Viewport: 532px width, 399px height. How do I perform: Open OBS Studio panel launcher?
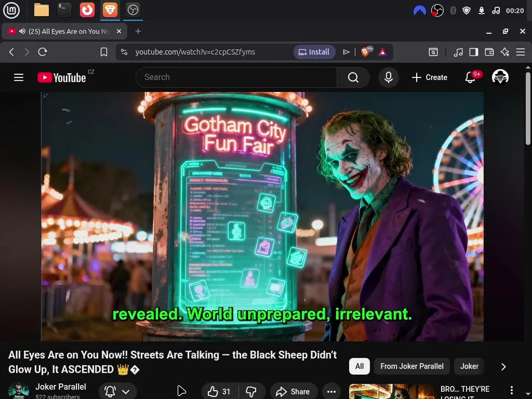(132, 10)
